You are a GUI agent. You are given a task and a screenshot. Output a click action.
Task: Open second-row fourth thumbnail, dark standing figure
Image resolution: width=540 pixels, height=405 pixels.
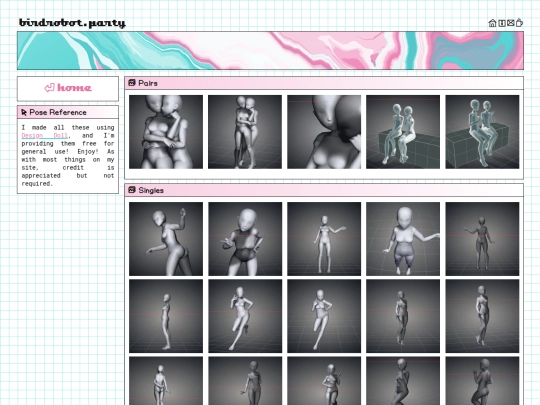403,316
